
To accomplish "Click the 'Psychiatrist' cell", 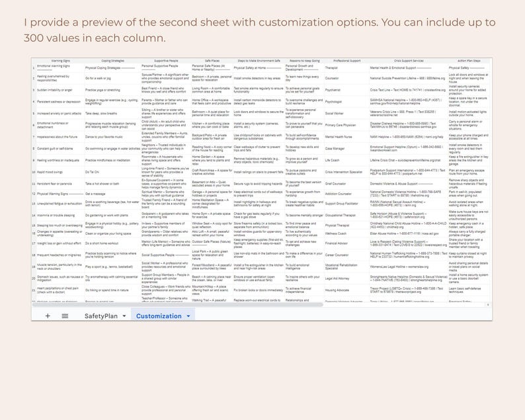I will (x=347, y=90).
